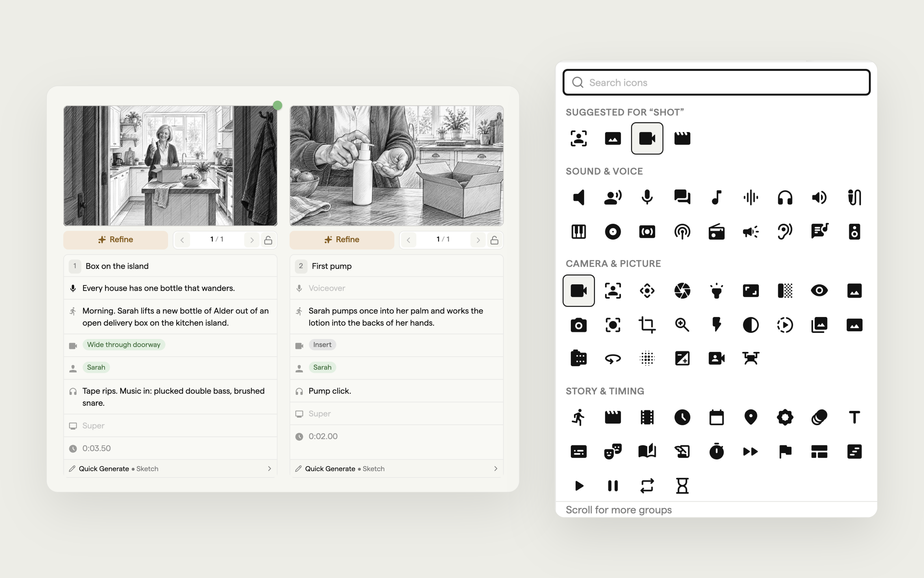The height and width of the screenshot is (578, 924).
Task: Pick the repeat loop icon
Action: [647, 486]
